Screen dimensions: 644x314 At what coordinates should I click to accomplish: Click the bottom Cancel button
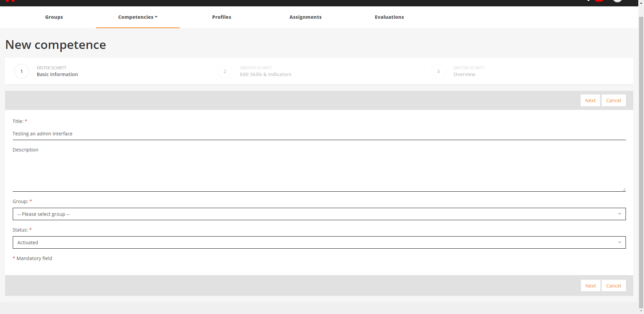613,286
